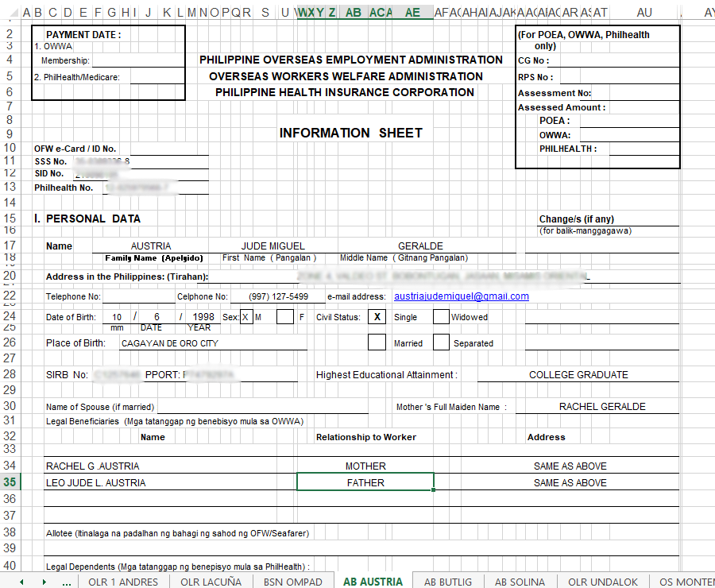Open the BSN OMPAD sheet tab
Screen dimensions: 715x588
(x=292, y=582)
